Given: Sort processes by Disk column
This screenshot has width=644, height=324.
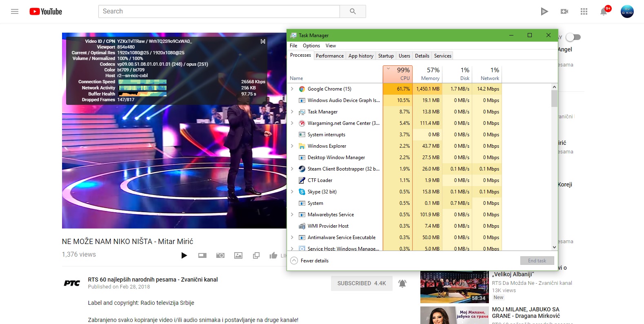Looking at the screenshot, I should 457,74.
